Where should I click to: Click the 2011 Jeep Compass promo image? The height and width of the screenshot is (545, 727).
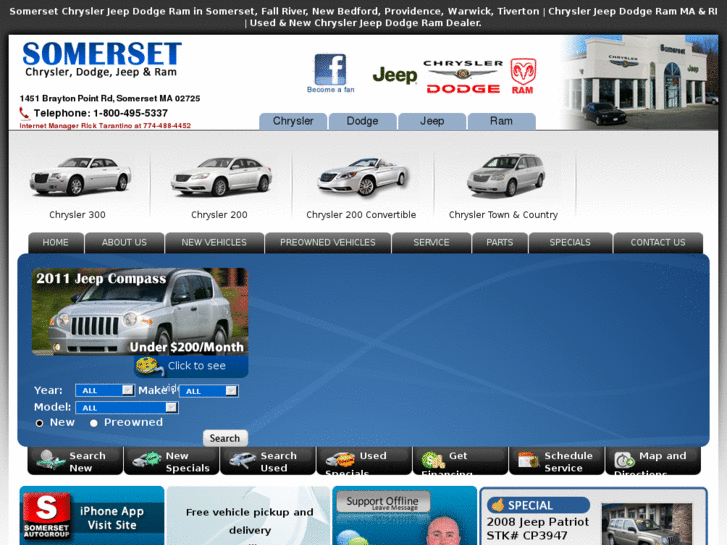tap(140, 312)
